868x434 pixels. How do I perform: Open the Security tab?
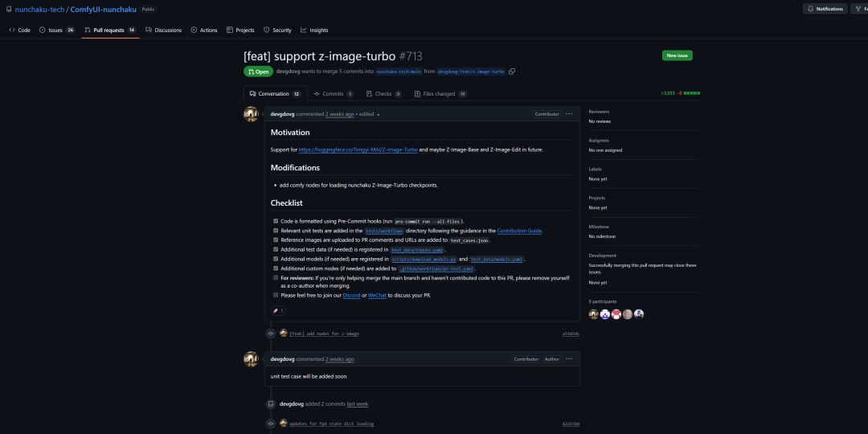[x=277, y=30]
